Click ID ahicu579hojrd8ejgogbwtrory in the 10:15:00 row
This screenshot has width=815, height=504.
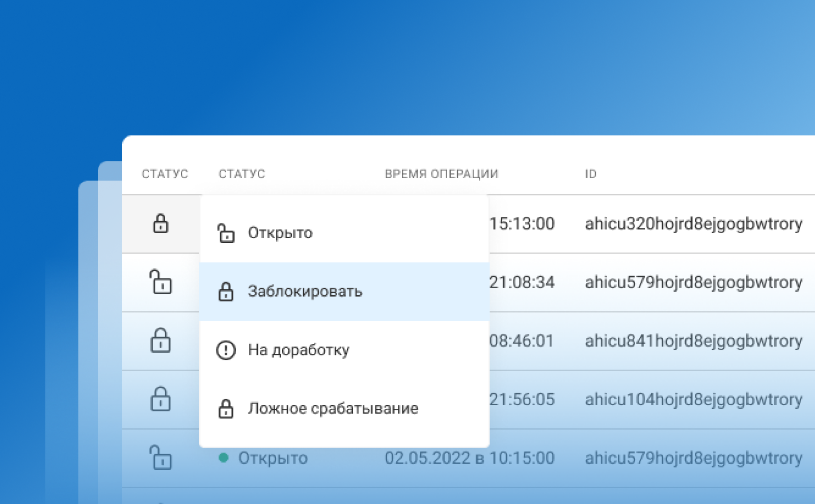[694, 458]
